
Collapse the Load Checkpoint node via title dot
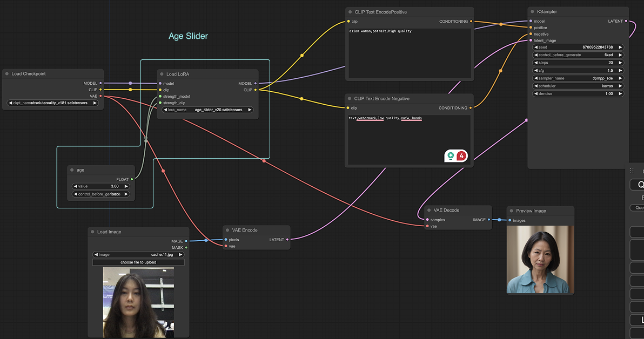[x=6, y=74]
